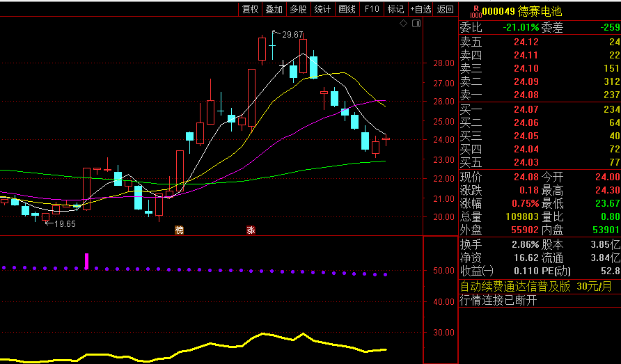The image size is (621, 364).
Task: Open F10 company information
Action: pyautogui.click(x=372, y=9)
